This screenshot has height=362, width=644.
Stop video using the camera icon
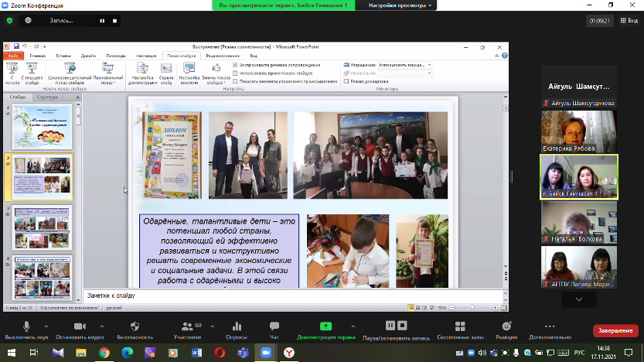click(79, 326)
